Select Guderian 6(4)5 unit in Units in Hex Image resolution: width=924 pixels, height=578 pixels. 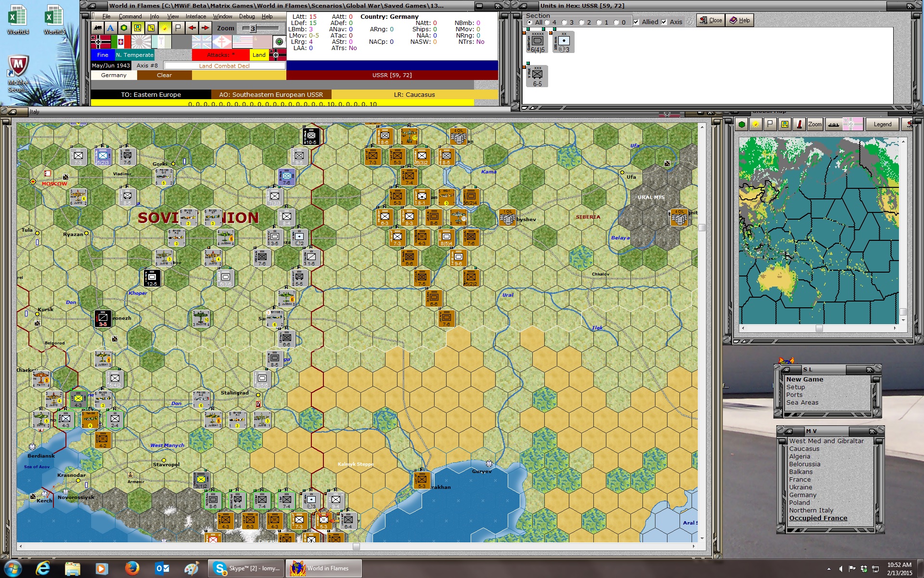click(537, 42)
